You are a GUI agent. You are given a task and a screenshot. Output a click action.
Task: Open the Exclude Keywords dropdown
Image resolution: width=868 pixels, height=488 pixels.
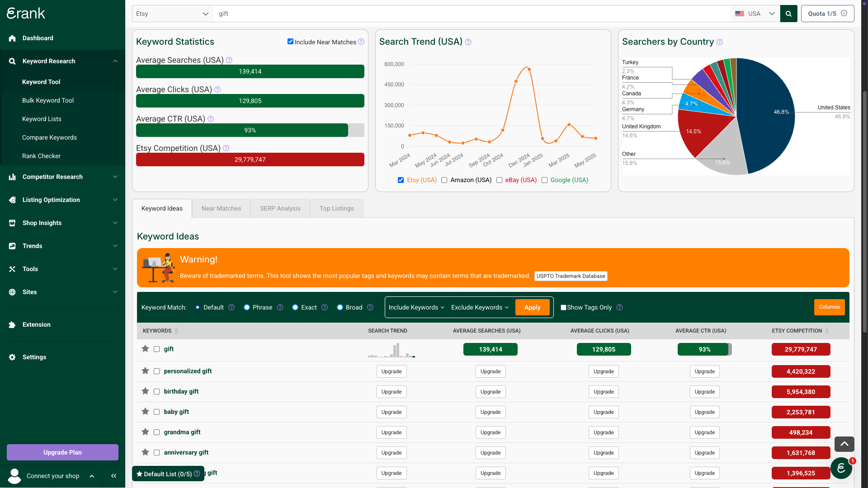tap(479, 307)
